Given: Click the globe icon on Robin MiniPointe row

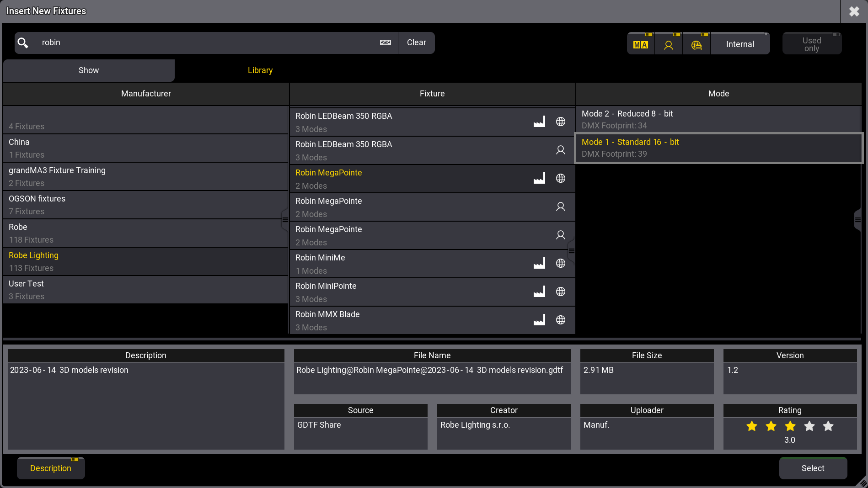Looking at the screenshot, I should pyautogui.click(x=561, y=292).
